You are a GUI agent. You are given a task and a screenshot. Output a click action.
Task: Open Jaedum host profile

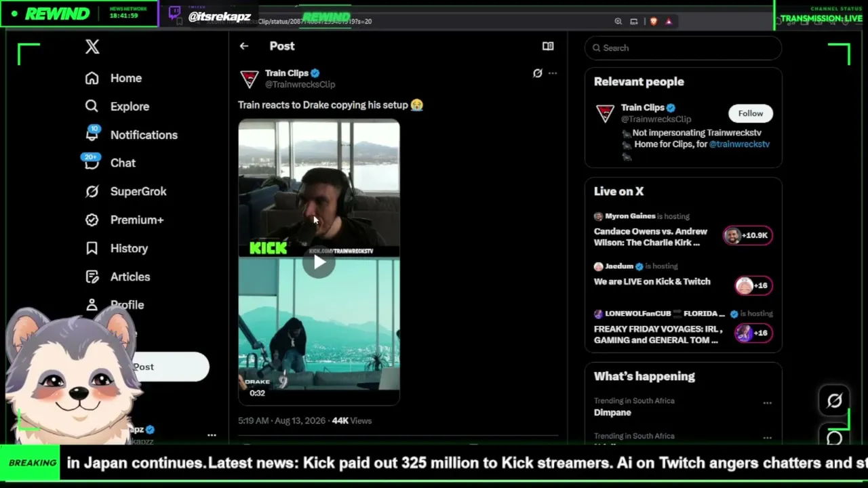619,266
